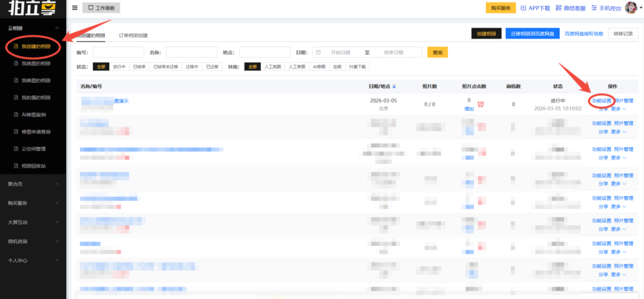
Task: Click the 微信客服 QR code icon
Action: (x=559, y=8)
